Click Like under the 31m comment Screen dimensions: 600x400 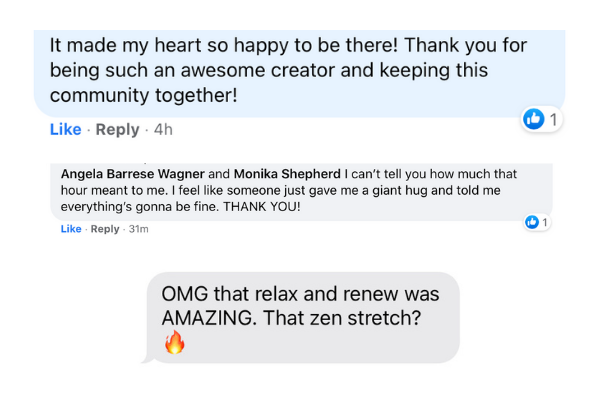pos(71,229)
